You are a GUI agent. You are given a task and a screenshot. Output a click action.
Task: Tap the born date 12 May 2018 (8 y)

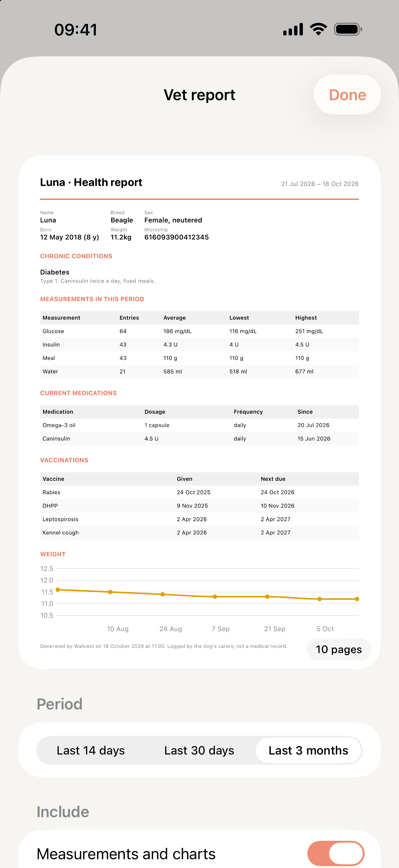(x=70, y=237)
